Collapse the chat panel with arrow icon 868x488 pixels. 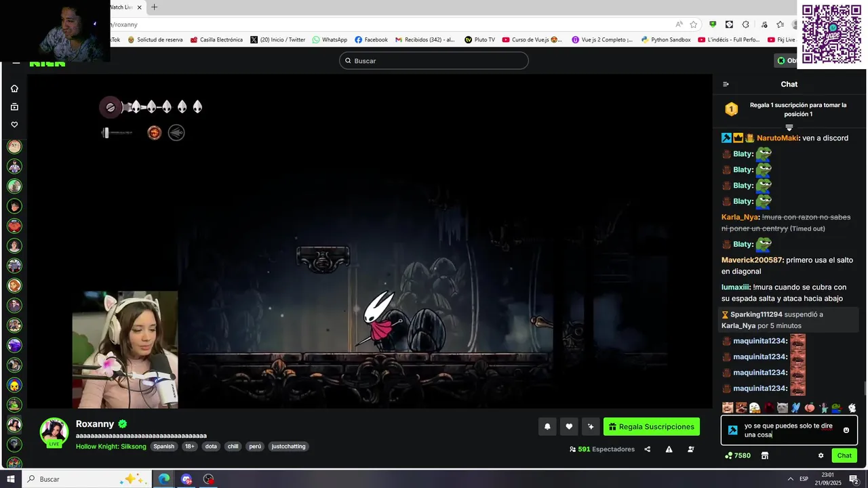tap(726, 84)
